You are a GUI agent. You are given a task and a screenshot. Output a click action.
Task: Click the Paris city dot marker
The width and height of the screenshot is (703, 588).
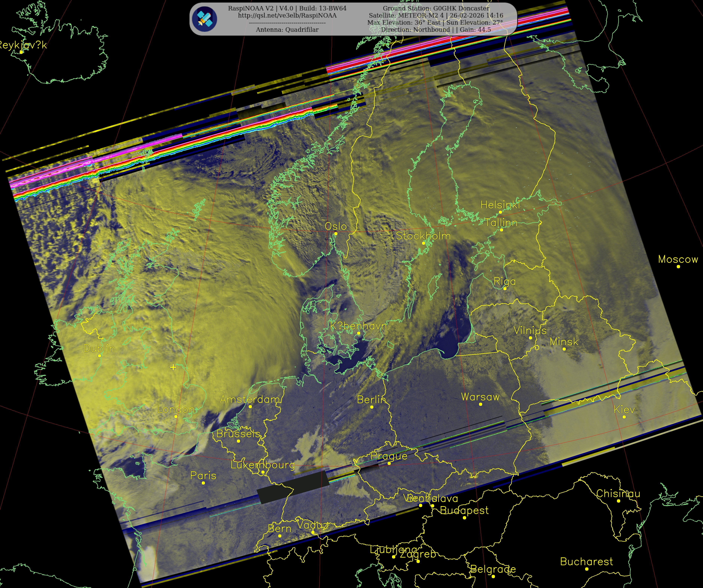[x=203, y=483]
